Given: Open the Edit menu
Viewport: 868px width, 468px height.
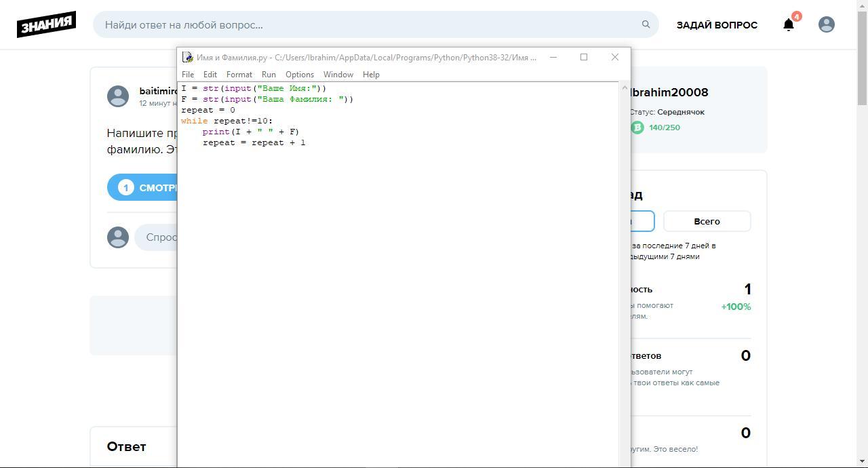Looking at the screenshot, I should pyautogui.click(x=210, y=75).
